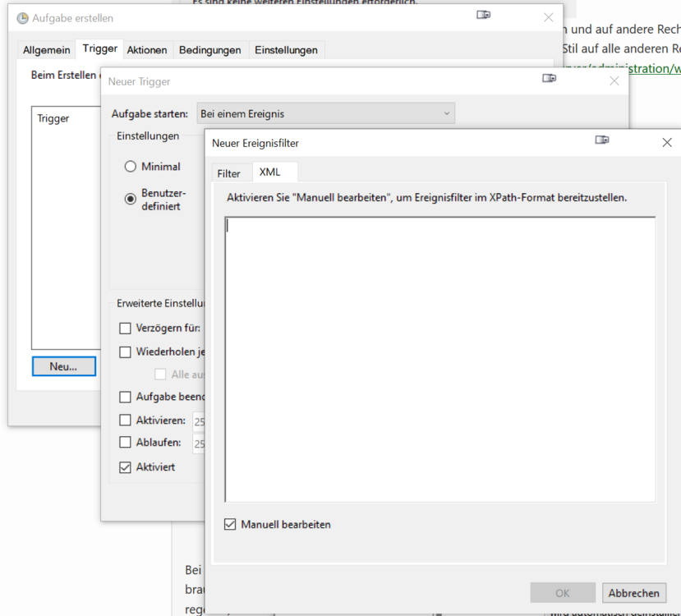Open the Aufgabe starten dropdown

pos(325,113)
